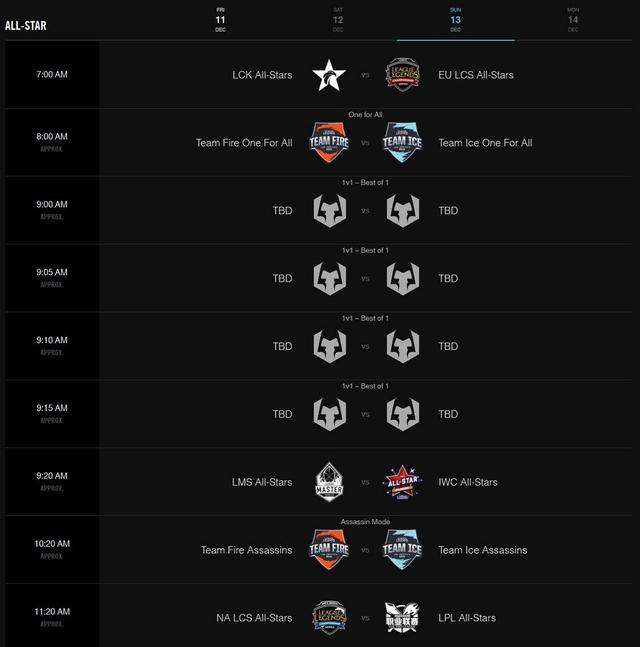The image size is (640, 647).
Task: Click the Team Fire One For All logo
Action: (x=329, y=143)
